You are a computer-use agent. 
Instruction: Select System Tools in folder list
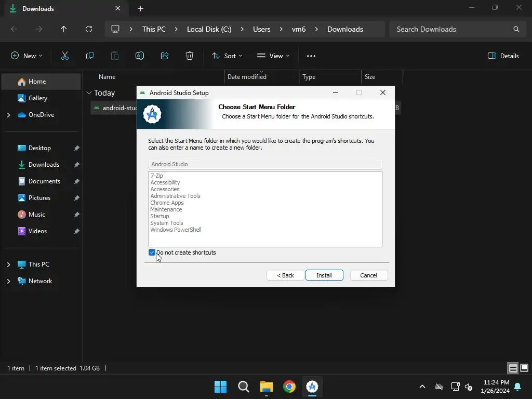tap(167, 223)
